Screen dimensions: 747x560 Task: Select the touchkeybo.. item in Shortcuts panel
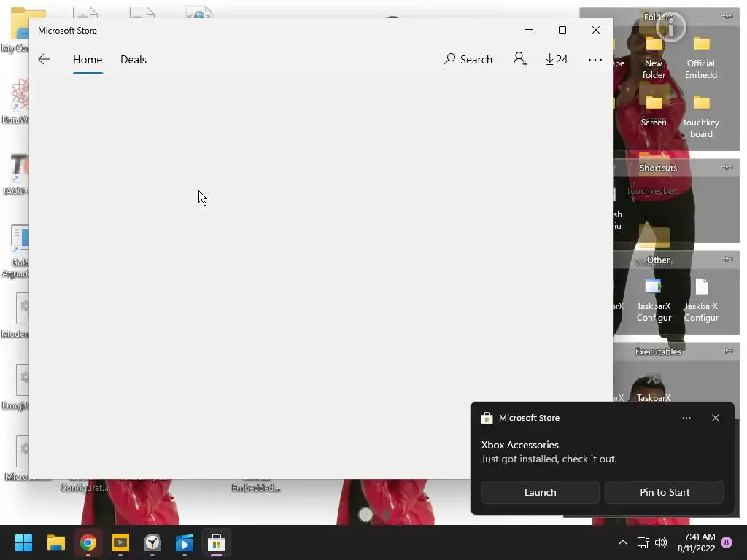653,191
